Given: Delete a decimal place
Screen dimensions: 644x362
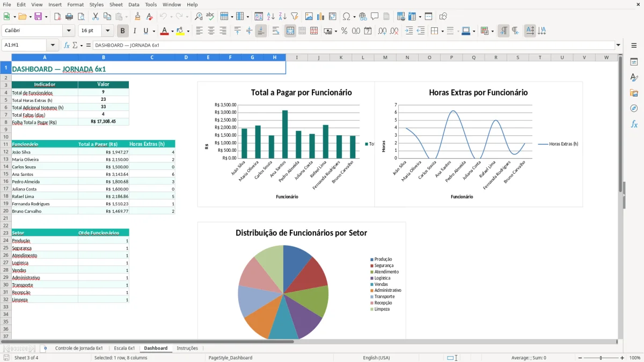Looking at the screenshot, I should [394, 31].
